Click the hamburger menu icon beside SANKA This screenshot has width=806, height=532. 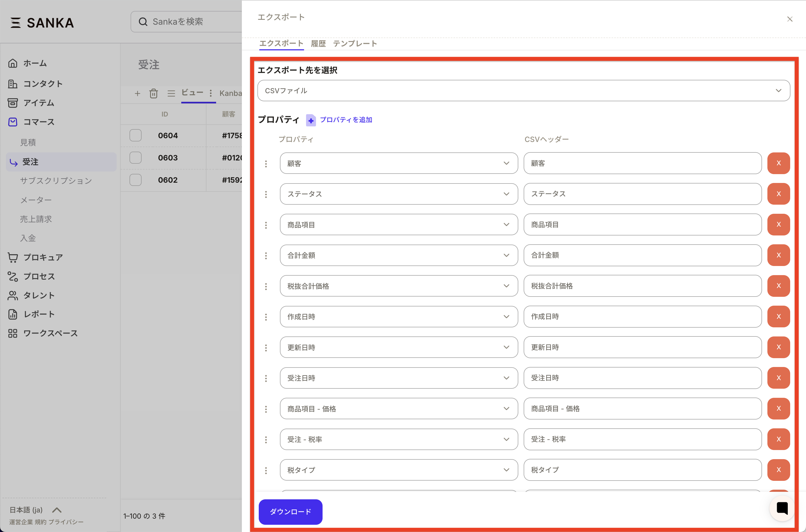click(15, 23)
